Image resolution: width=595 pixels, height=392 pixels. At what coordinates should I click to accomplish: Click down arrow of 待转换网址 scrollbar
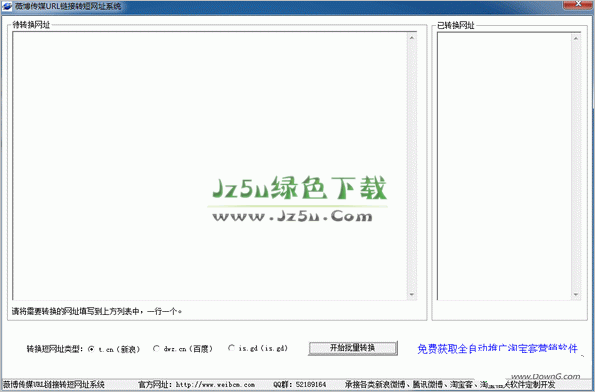412,295
